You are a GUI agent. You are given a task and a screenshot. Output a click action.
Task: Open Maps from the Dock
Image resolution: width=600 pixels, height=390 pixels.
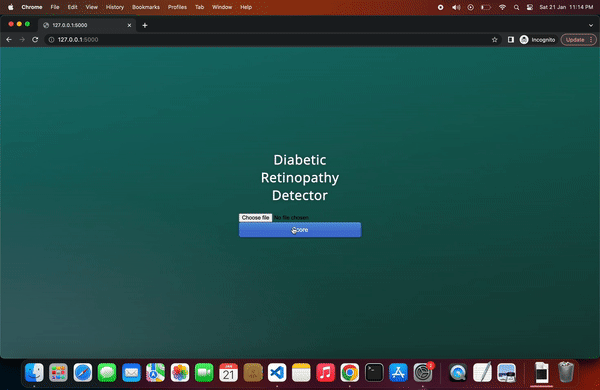coord(155,372)
